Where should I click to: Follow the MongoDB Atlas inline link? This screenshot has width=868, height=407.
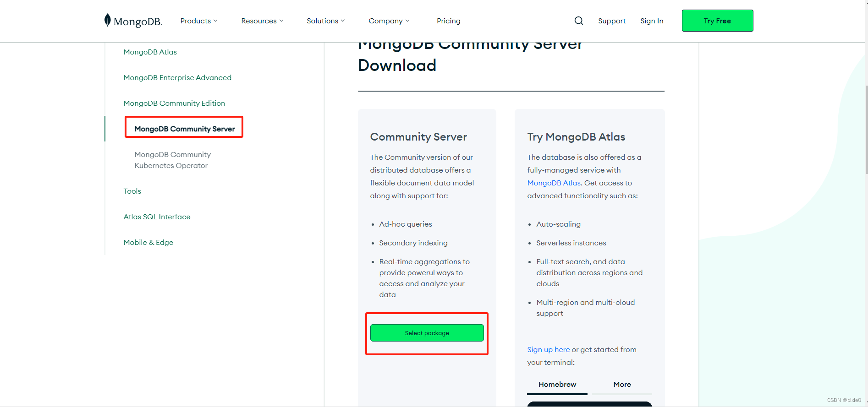(554, 183)
